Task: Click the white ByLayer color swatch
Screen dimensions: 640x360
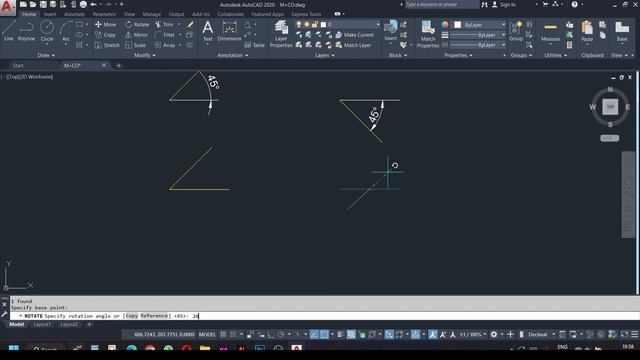Action: 458,25
